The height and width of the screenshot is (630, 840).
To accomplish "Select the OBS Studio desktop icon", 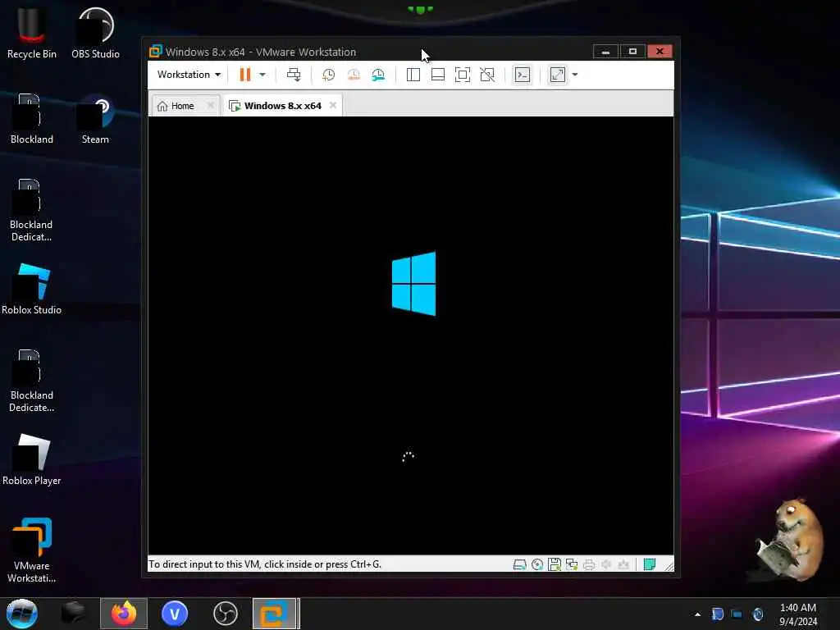I will (x=95, y=33).
